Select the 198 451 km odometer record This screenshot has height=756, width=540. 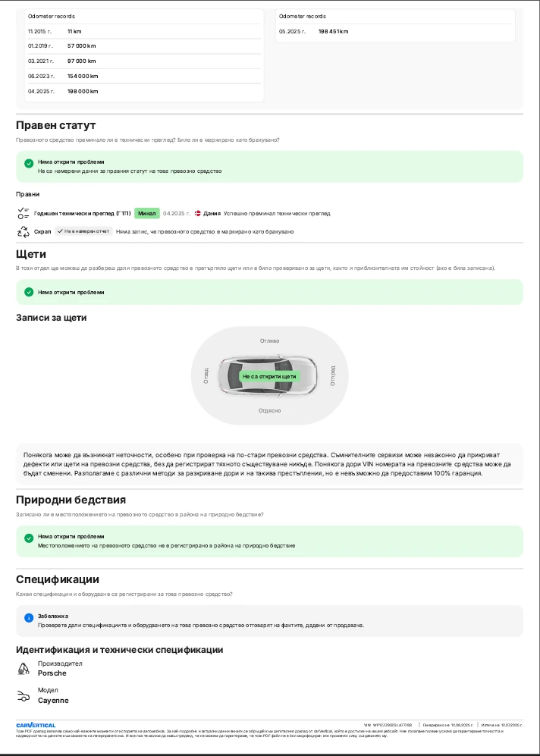[x=334, y=32]
